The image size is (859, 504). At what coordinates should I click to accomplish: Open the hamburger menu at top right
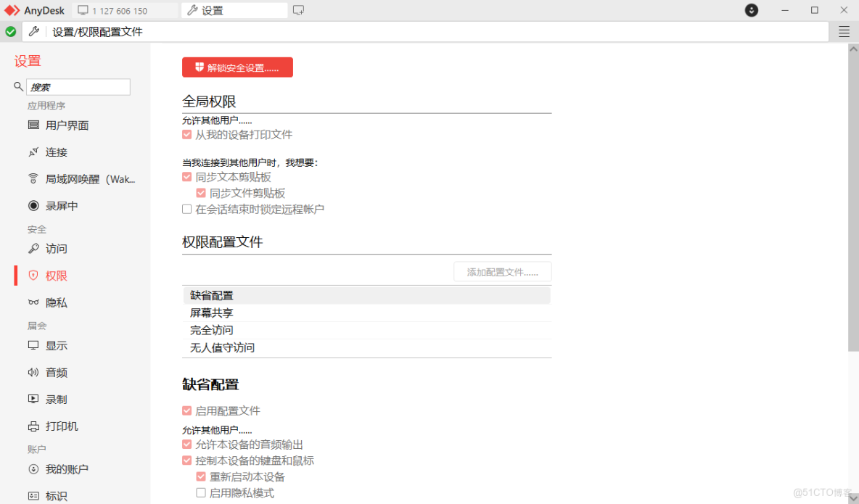click(x=844, y=31)
